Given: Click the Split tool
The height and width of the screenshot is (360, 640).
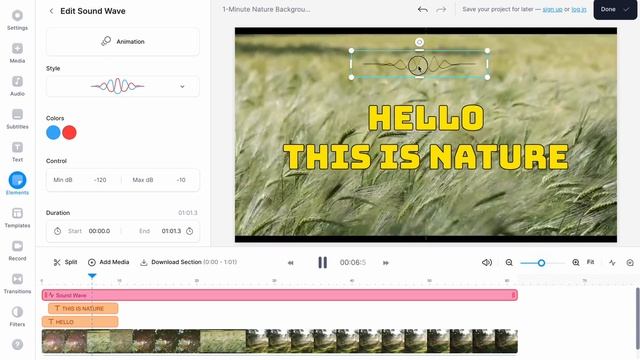Looking at the screenshot, I should pos(65,262).
